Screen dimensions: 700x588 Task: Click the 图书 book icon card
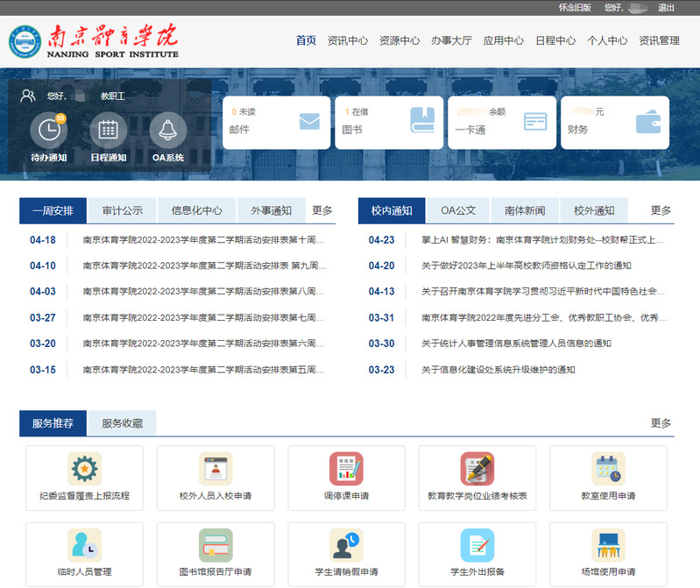pos(422,121)
